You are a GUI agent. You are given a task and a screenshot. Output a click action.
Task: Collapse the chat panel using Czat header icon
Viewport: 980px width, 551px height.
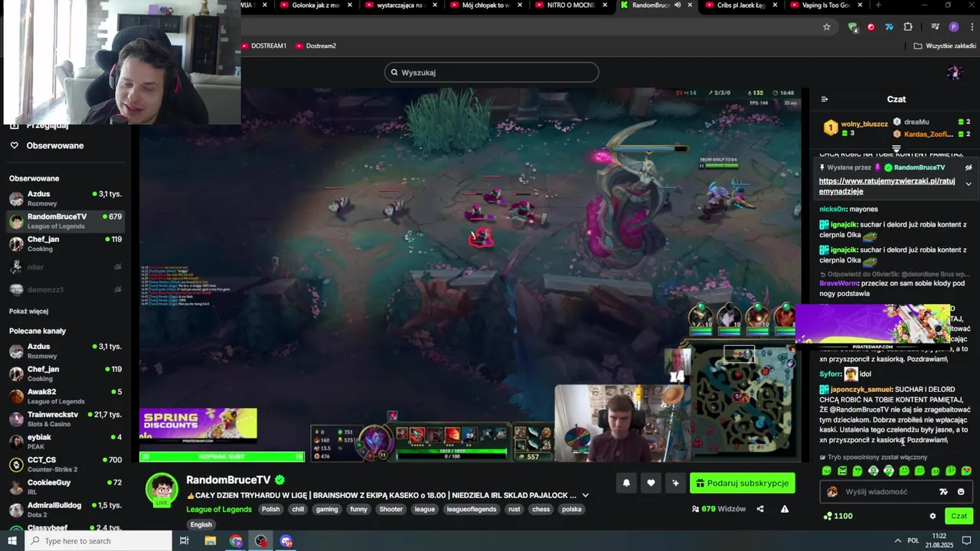[x=824, y=99]
